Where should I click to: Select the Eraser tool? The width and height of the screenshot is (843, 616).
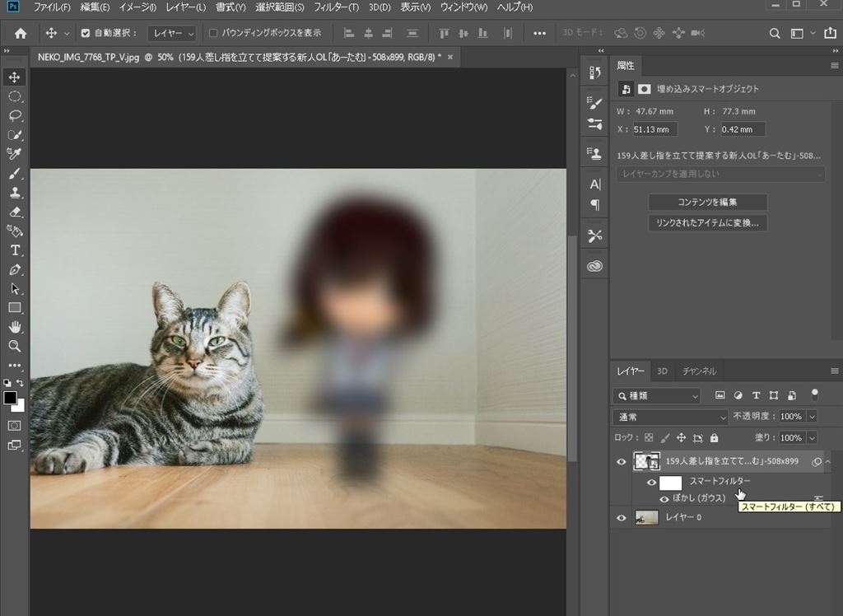tap(15, 212)
